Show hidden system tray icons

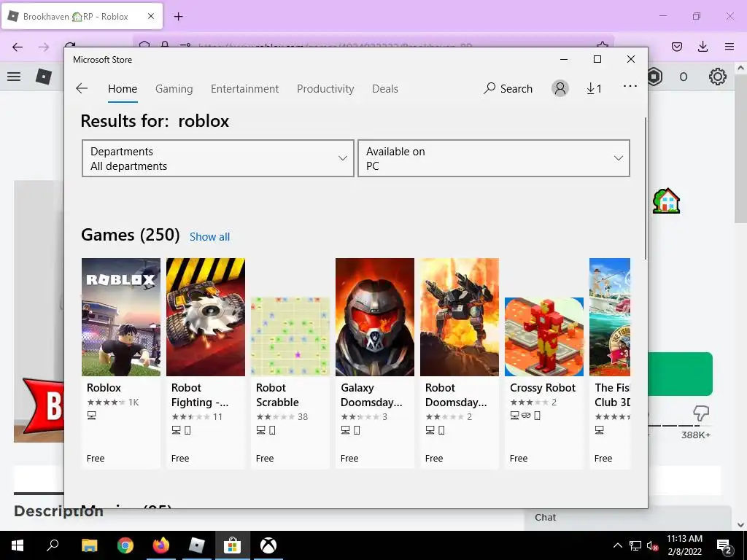pos(617,545)
